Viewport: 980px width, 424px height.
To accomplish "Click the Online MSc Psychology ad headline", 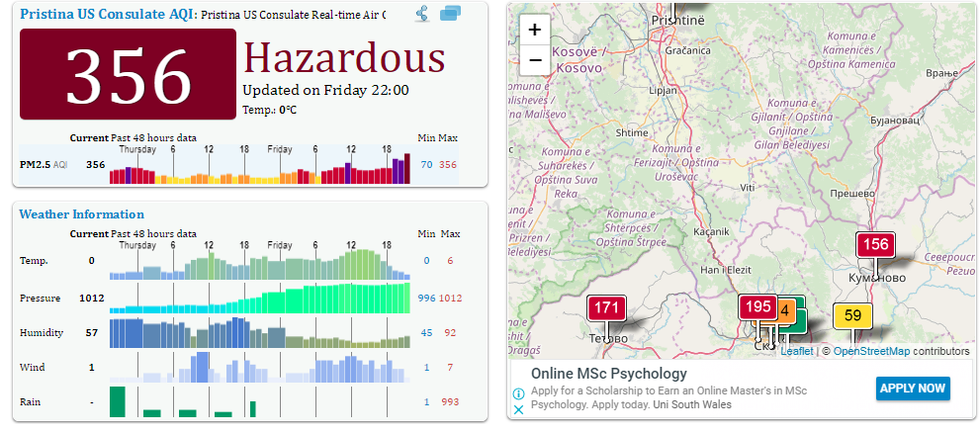I will pos(595,374).
